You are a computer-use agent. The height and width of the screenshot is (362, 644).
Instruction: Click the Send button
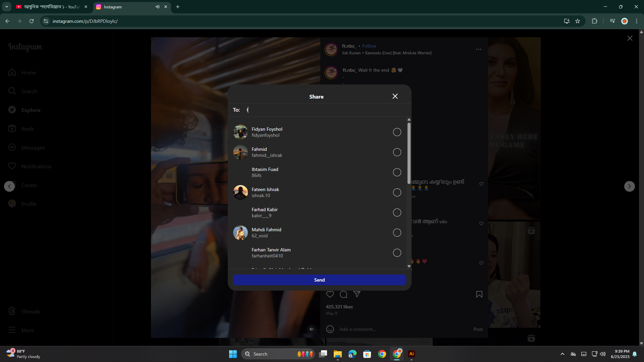point(319,280)
